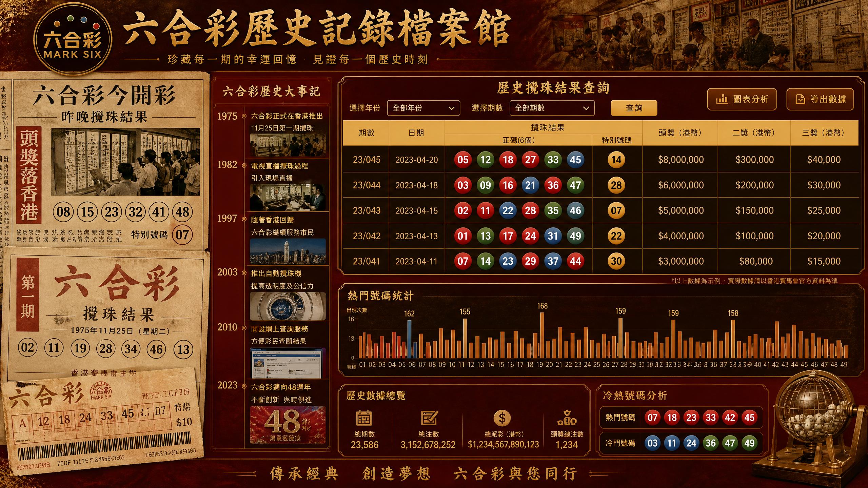Click the 查詢 search button
Image resolution: width=868 pixels, height=488 pixels.
(x=634, y=108)
